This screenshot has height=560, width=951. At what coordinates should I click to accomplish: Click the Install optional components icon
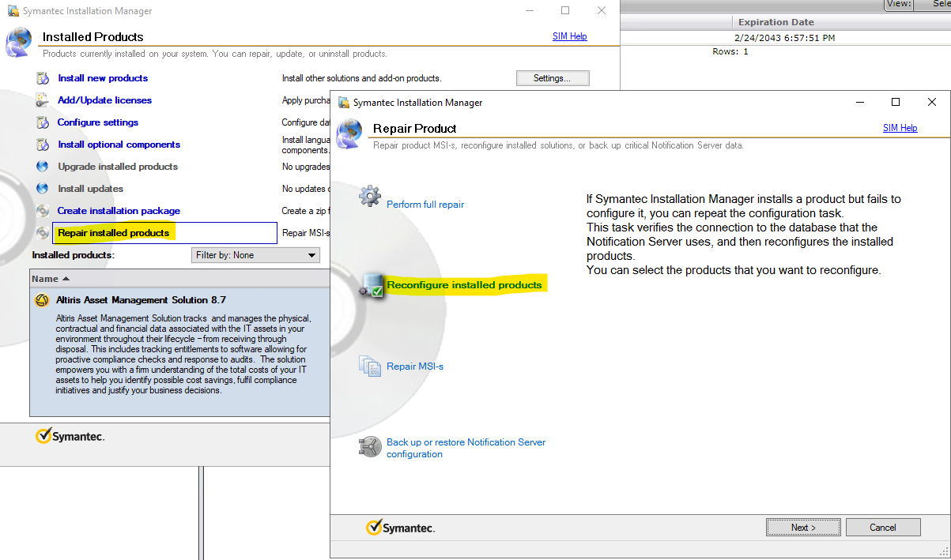[x=43, y=145]
